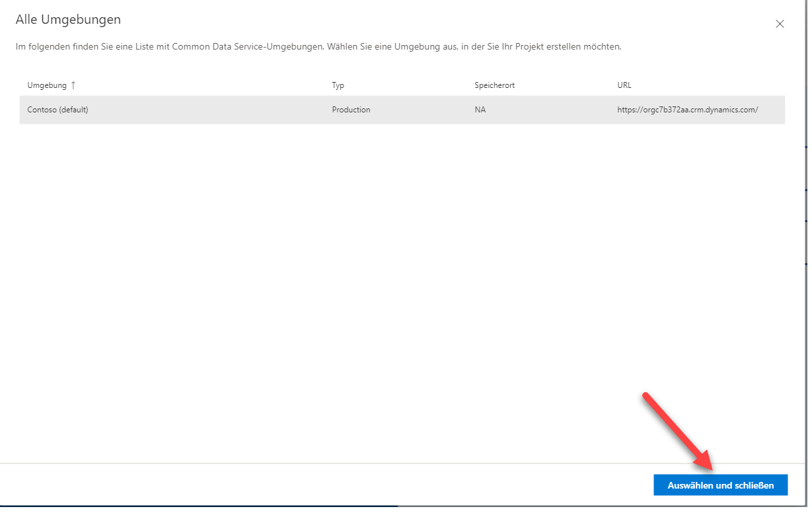Viewport: 812px width, 515px height.
Task: Click the Auswählen und schließen button
Action: pyautogui.click(x=720, y=485)
